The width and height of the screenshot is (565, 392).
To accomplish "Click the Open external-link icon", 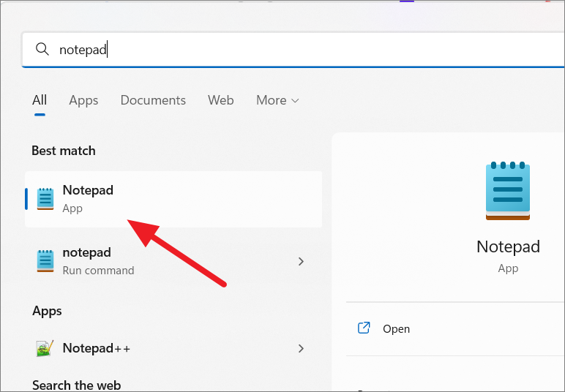I will tap(364, 328).
